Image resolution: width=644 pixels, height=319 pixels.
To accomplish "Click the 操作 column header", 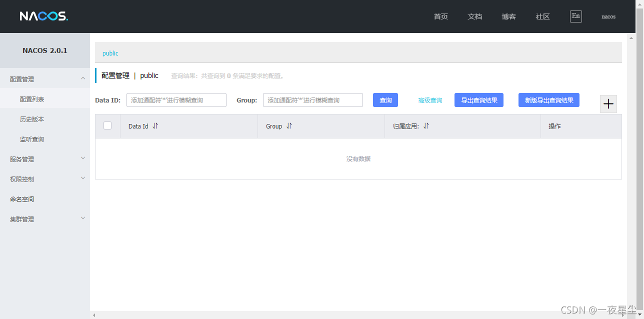I will [554, 126].
